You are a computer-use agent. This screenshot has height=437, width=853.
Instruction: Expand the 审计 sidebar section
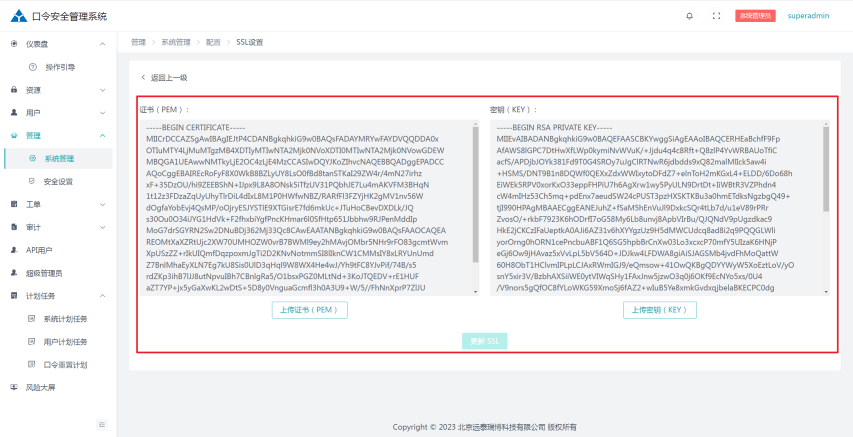click(x=58, y=227)
